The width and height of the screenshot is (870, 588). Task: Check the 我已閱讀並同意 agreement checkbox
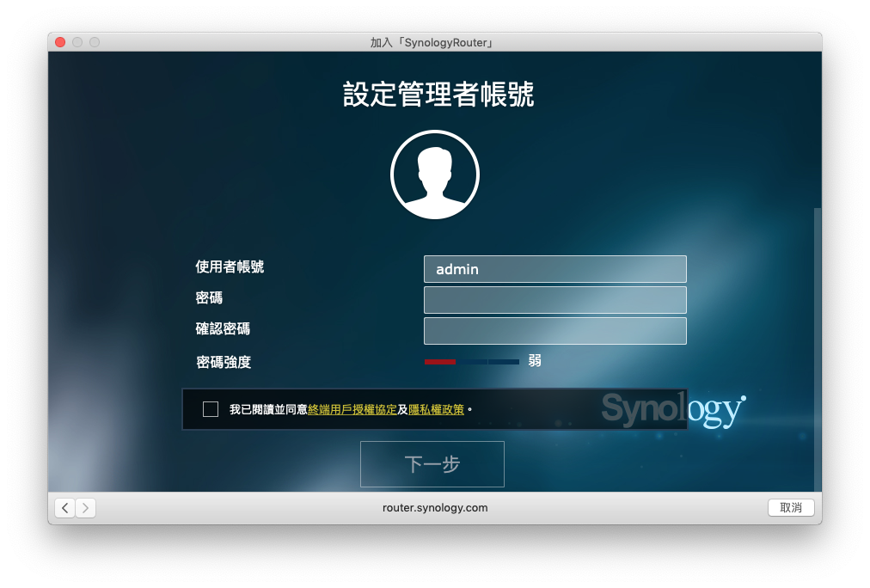211,409
